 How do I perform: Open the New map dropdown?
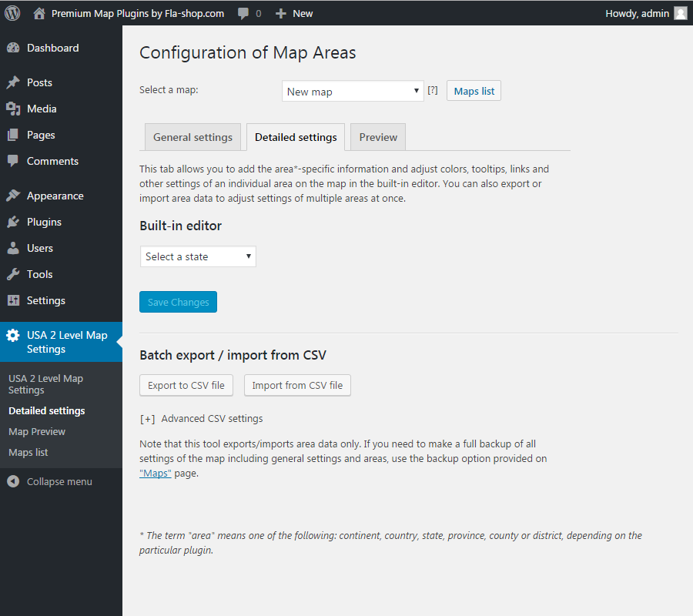pos(353,92)
